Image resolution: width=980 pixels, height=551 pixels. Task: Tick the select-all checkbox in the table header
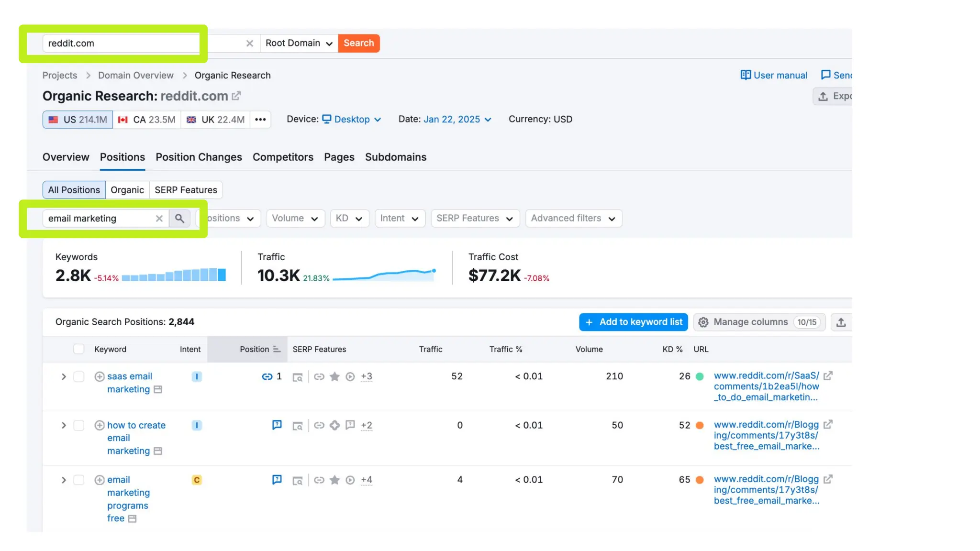pyautogui.click(x=79, y=349)
